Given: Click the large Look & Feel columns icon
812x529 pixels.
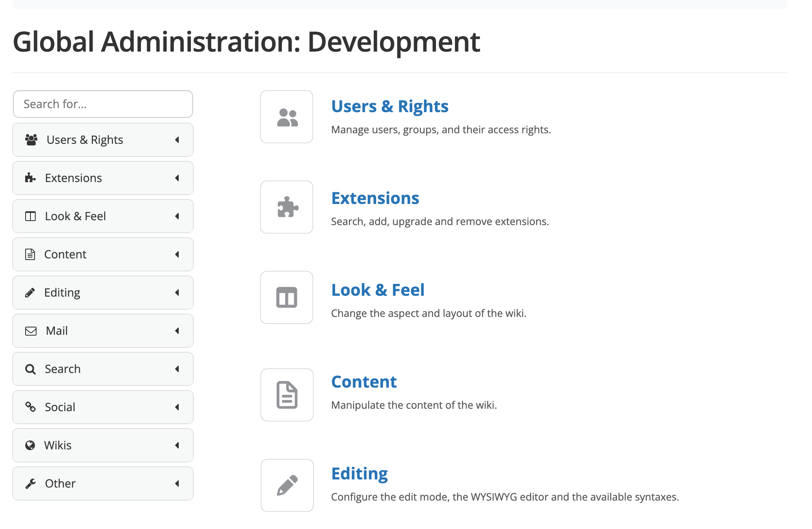Looking at the screenshot, I should pos(287,297).
